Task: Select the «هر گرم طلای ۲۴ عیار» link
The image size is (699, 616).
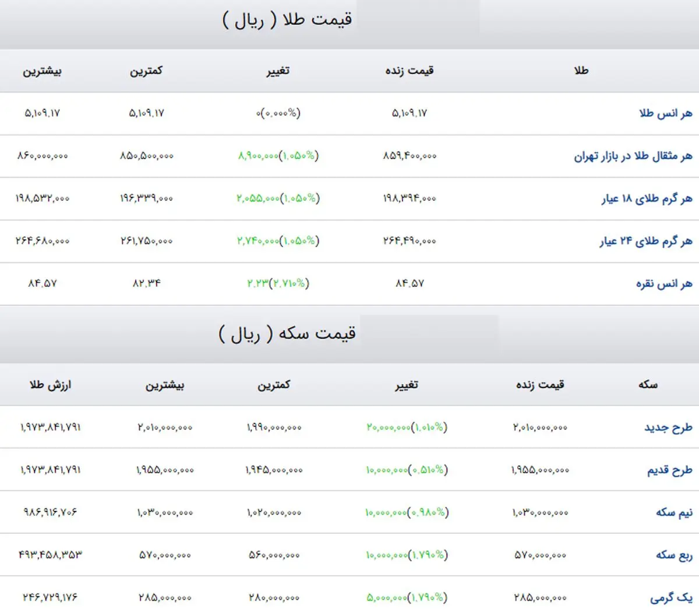Action: point(646,241)
